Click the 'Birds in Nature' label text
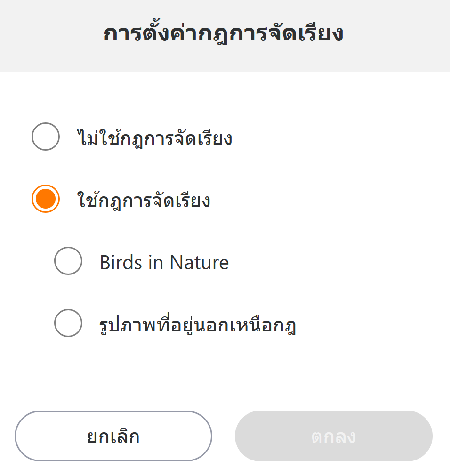450x476 pixels. pos(164,262)
